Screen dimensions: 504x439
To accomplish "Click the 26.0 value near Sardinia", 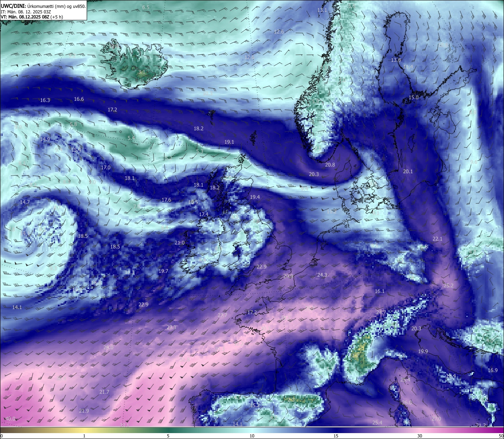I will [407, 403].
